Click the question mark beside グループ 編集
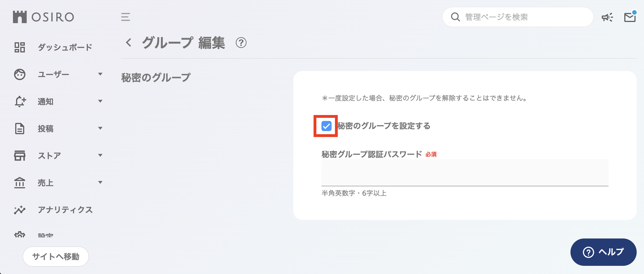This screenshot has height=274, width=644. (x=241, y=43)
